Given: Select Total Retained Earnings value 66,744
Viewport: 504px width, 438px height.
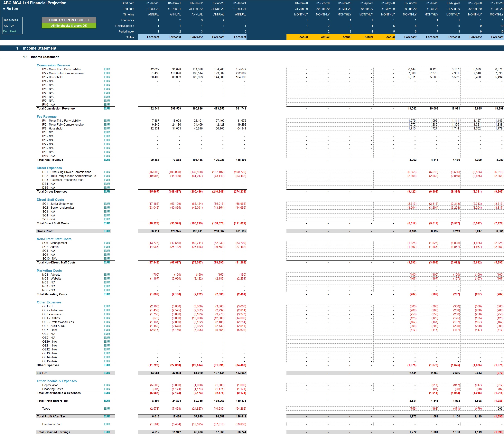Looking at the screenshot, I should [x=242, y=432].
